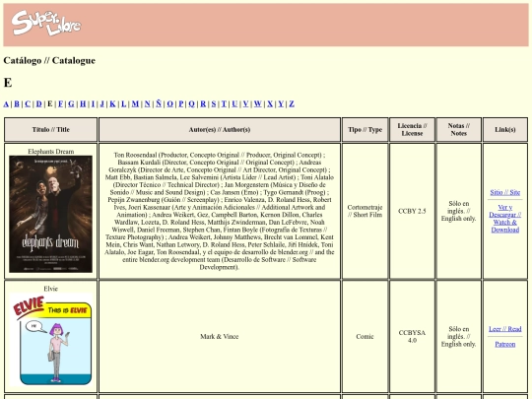Open catalogue letter S
The height and width of the screenshot is (399, 532).
point(214,103)
